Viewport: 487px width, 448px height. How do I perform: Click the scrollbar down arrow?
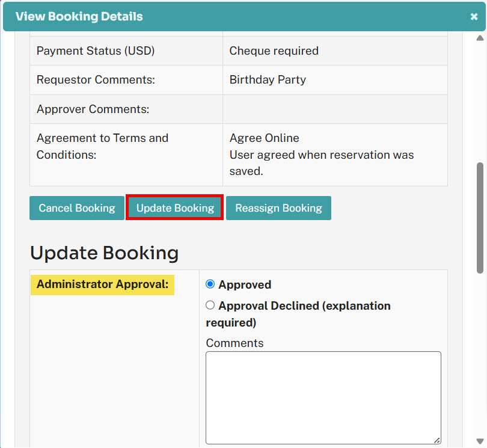[480, 441]
